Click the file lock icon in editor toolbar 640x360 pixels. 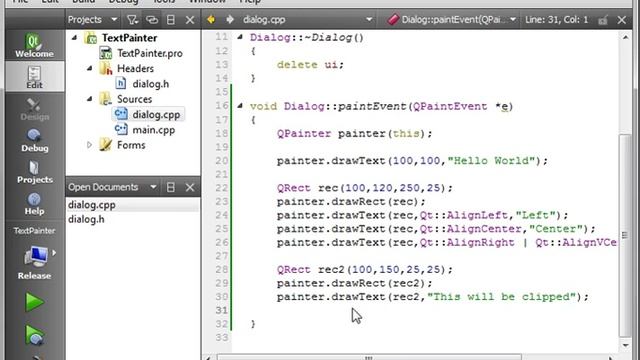point(603,20)
